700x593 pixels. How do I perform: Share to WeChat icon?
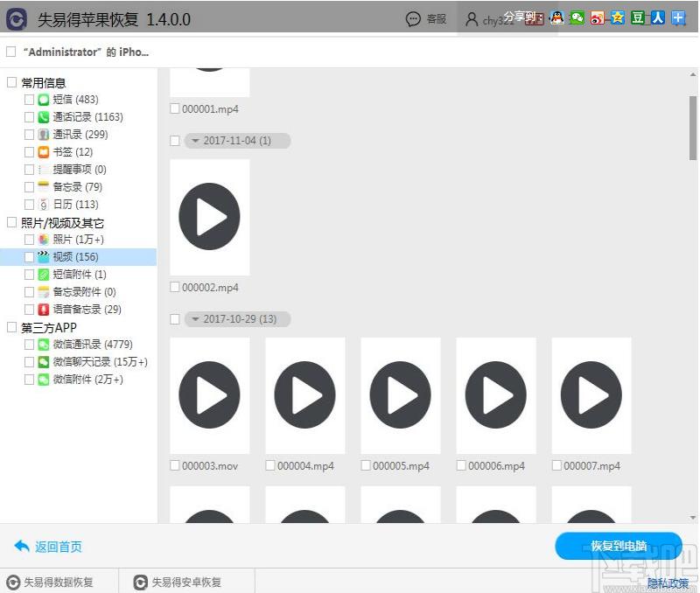[577, 17]
